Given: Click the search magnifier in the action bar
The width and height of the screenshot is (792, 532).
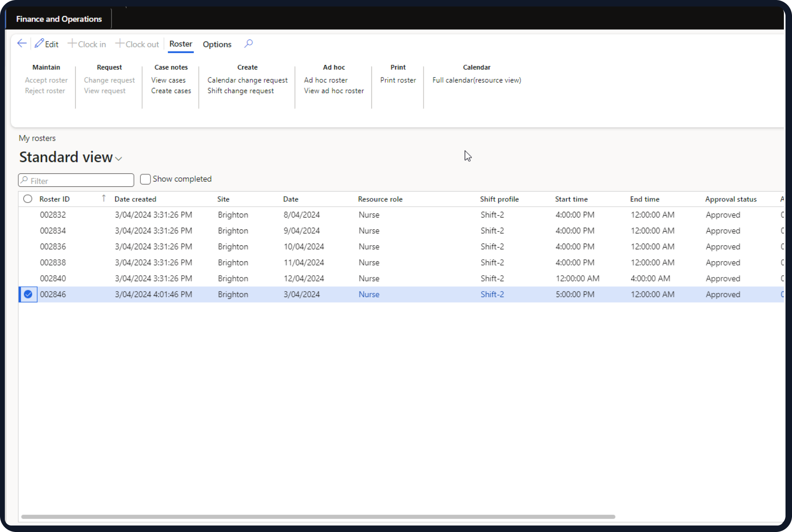Looking at the screenshot, I should pos(248,43).
